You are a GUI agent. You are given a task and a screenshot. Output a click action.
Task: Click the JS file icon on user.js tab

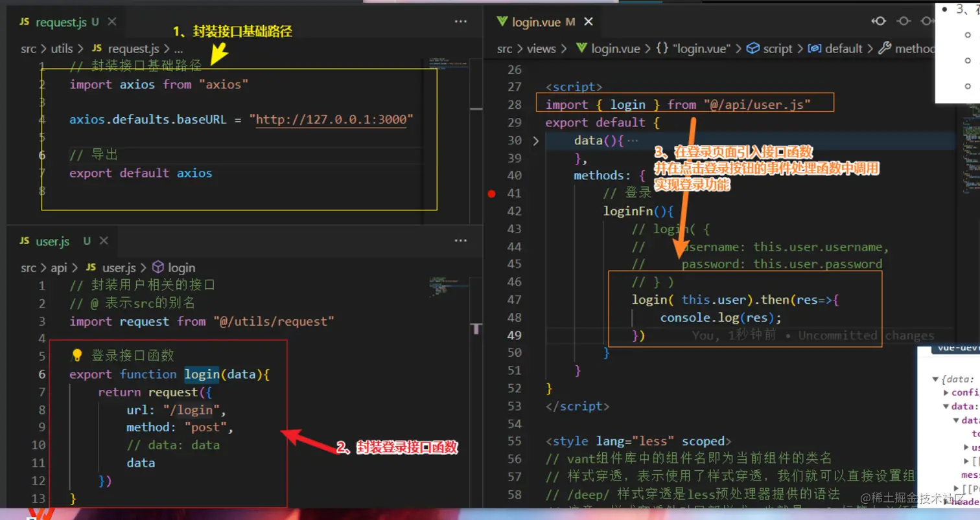(24, 241)
